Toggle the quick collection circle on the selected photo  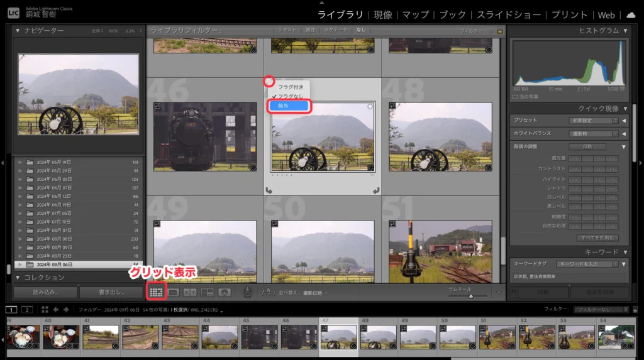(x=370, y=107)
